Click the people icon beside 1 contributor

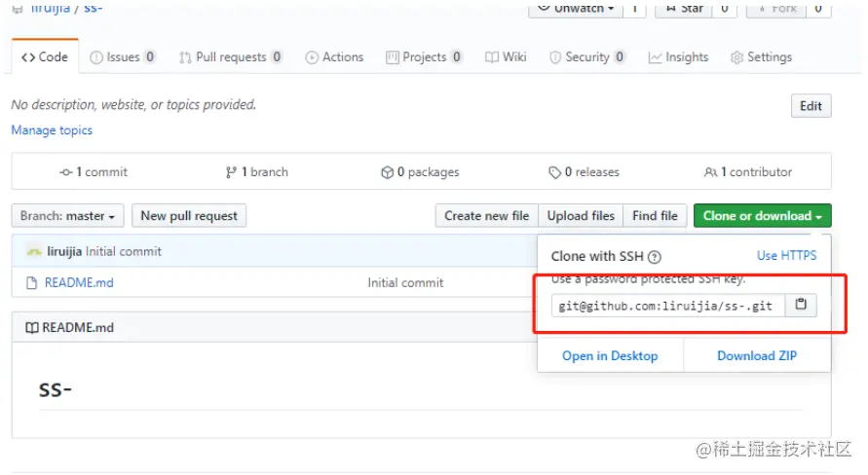(x=710, y=172)
